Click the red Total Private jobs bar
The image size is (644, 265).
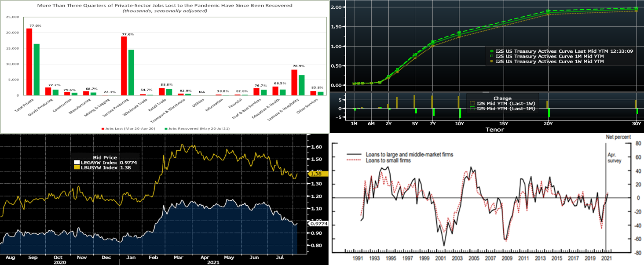[x=29, y=62]
